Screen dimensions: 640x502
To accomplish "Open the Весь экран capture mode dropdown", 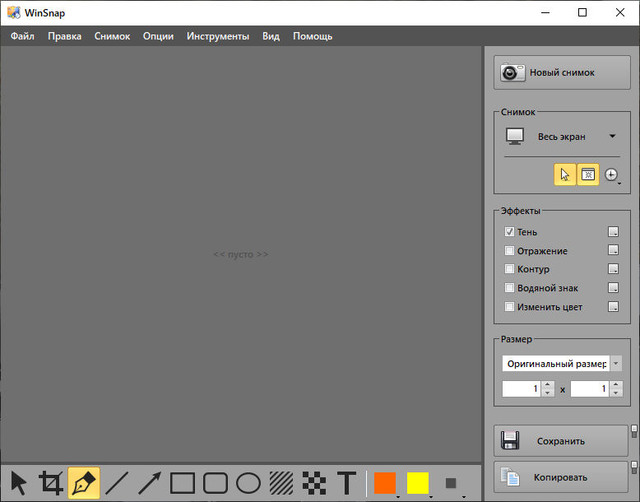I will pyautogui.click(x=561, y=136).
